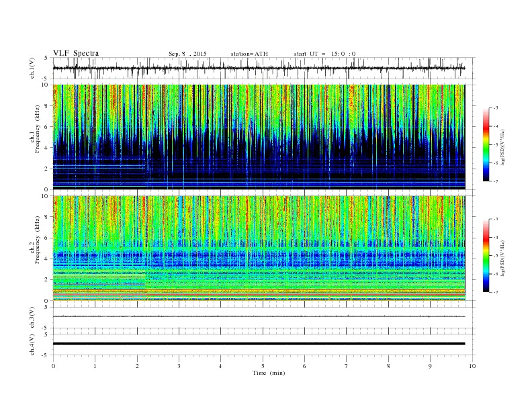This screenshot has width=532, height=411.
Task: Click the '2' kHz tick of ch.1 spectrogram
Action: (47, 169)
